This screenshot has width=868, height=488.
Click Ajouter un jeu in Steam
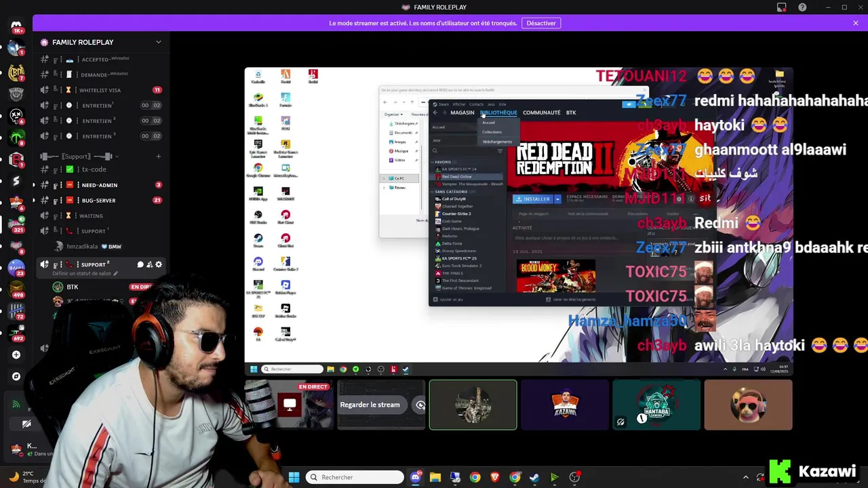coord(448,300)
